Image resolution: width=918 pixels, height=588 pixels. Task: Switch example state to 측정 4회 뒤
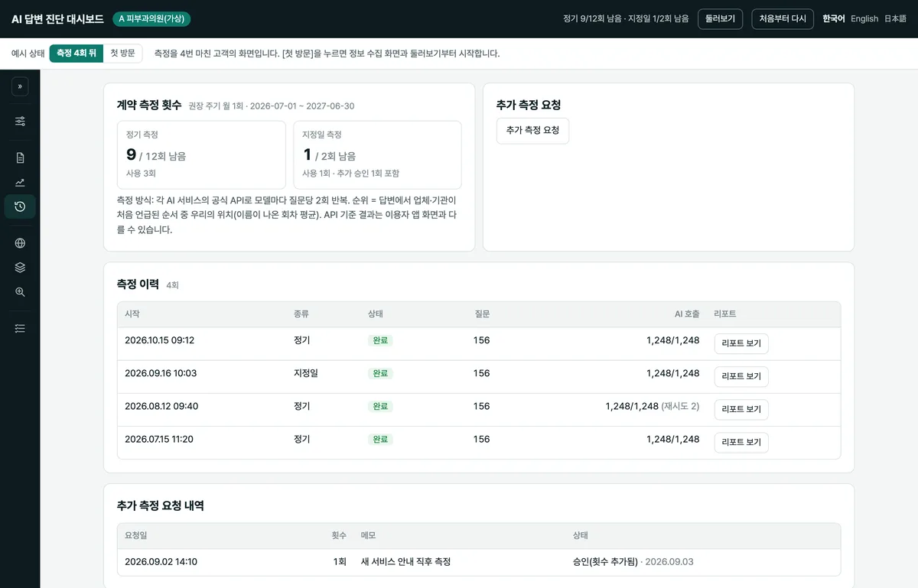click(76, 53)
